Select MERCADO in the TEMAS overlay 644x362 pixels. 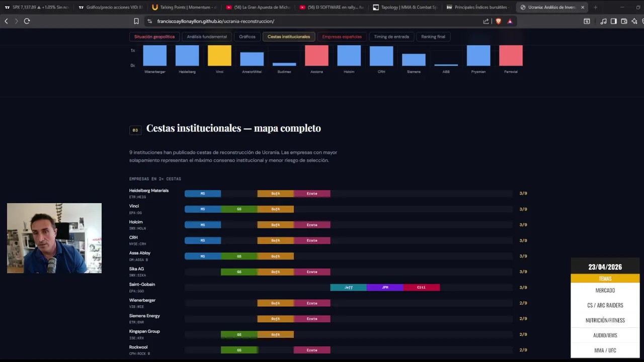(x=605, y=290)
